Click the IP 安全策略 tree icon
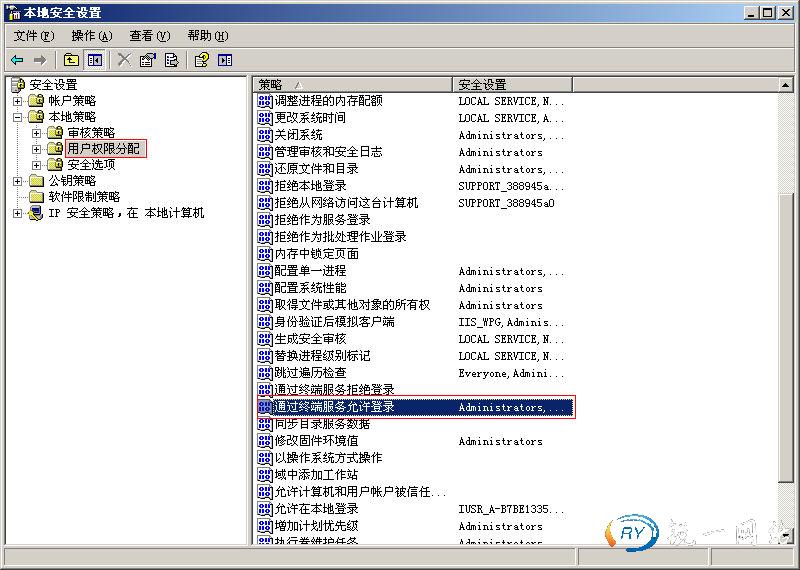This screenshot has width=800, height=570. pos(36,213)
